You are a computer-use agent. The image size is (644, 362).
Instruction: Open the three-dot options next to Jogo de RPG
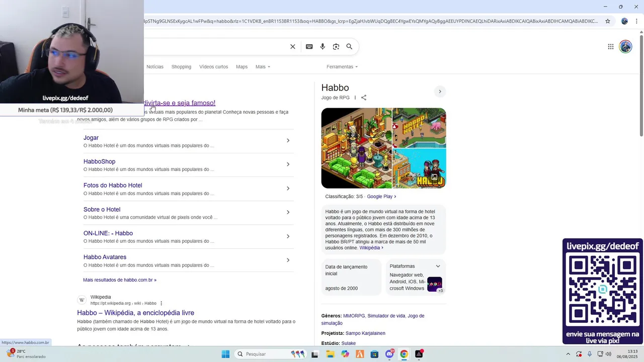(x=355, y=98)
